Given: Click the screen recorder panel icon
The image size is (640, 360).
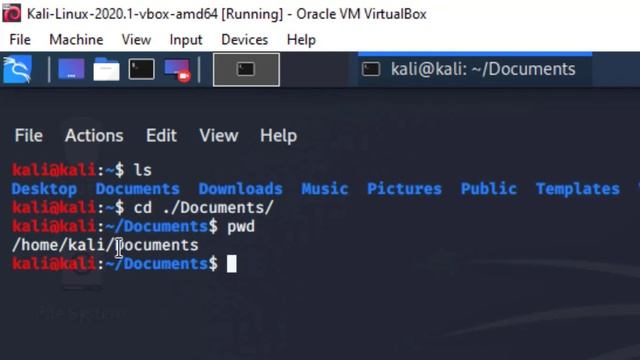Looking at the screenshot, I should pyautogui.click(x=177, y=70).
